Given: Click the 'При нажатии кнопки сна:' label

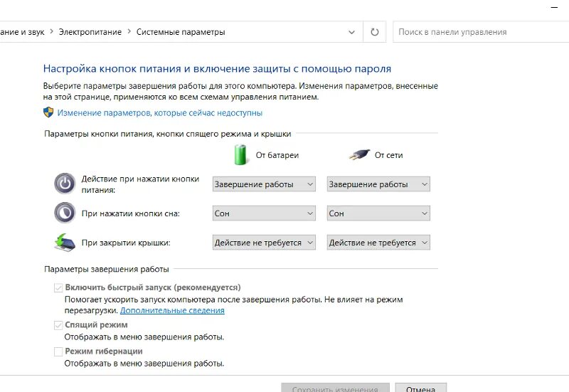Looking at the screenshot, I should [131, 213].
